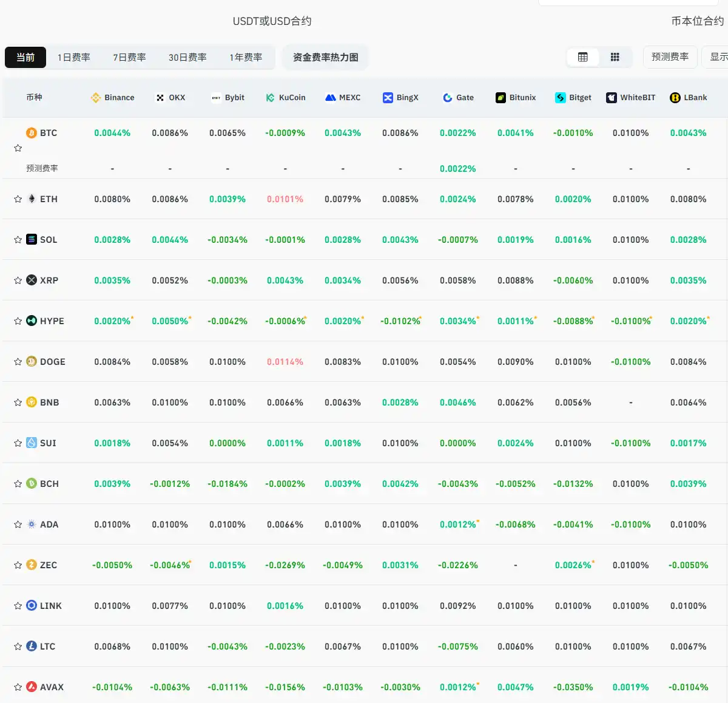The height and width of the screenshot is (703, 728).
Task: Click the Bybit exchange icon
Action: pos(216,97)
